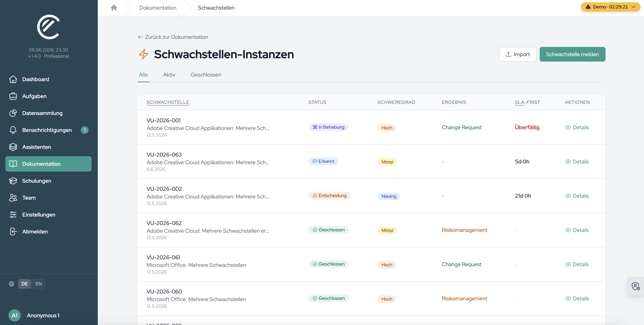The width and height of the screenshot is (644, 325).
Task: Switch language to EN
Action: (x=38, y=283)
